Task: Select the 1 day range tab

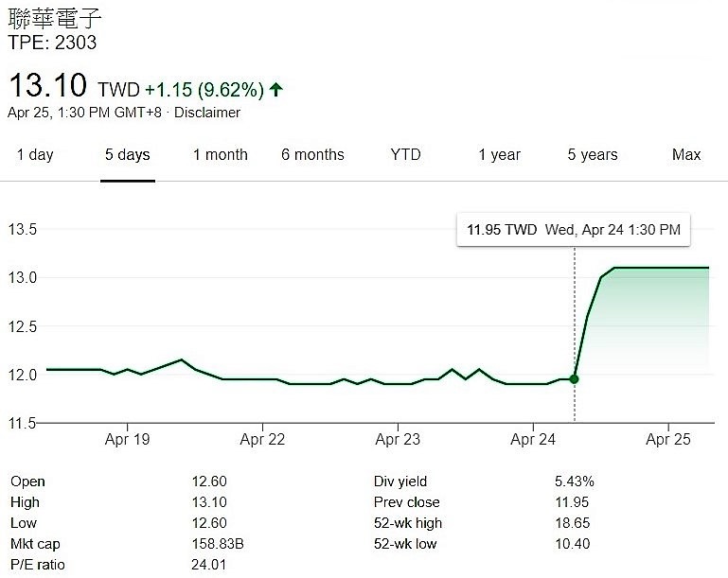Action: point(35,154)
